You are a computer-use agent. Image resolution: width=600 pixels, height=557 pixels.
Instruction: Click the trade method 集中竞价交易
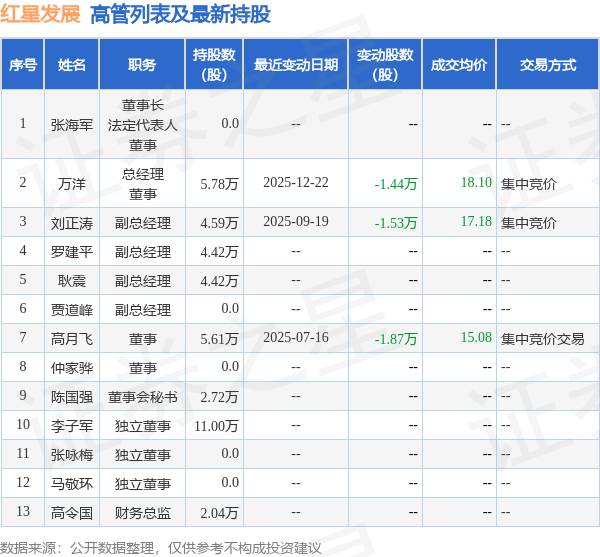543,339
